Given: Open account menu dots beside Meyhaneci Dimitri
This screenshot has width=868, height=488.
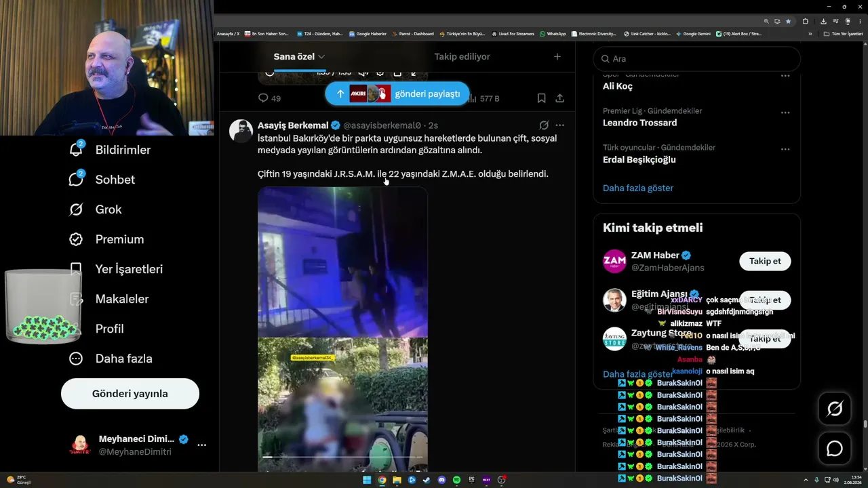Looking at the screenshot, I should 201,445.
